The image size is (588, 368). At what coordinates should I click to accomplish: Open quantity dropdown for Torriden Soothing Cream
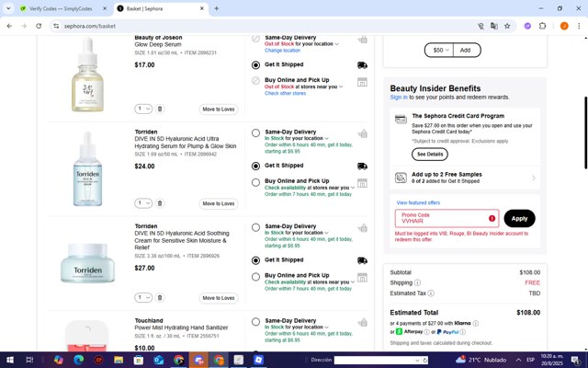tap(143, 297)
